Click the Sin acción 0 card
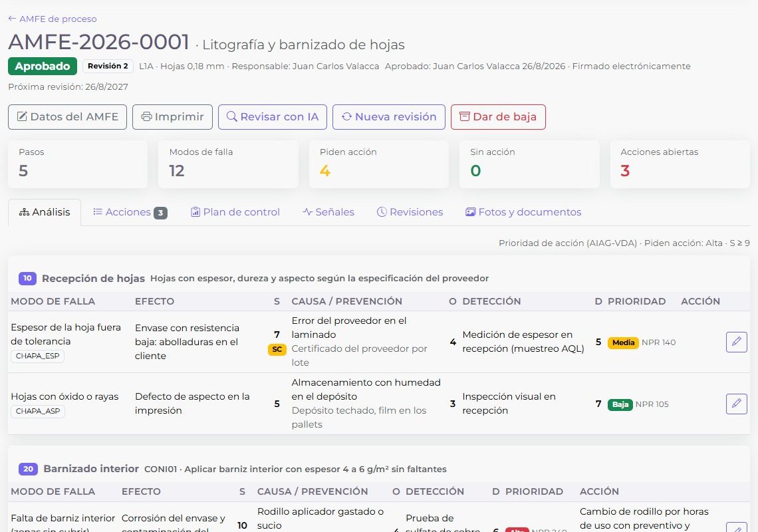This screenshot has height=532, width=758. click(529, 164)
